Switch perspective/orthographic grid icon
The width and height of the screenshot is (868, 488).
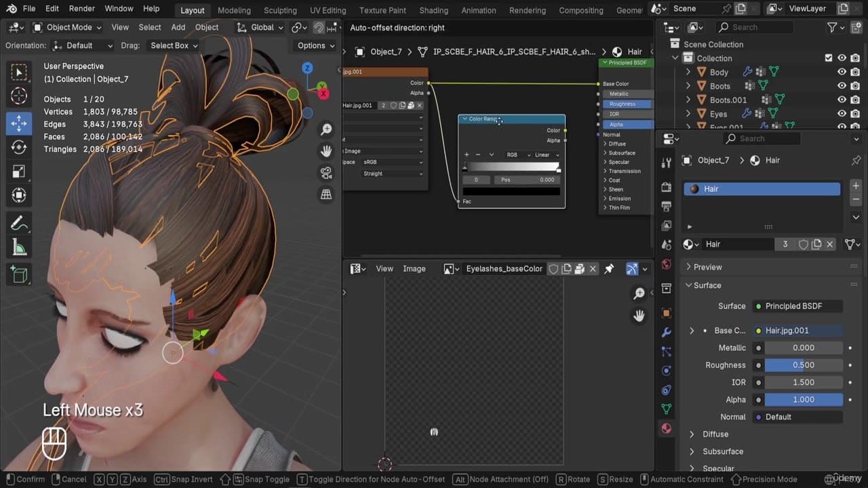pyautogui.click(x=326, y=195)
